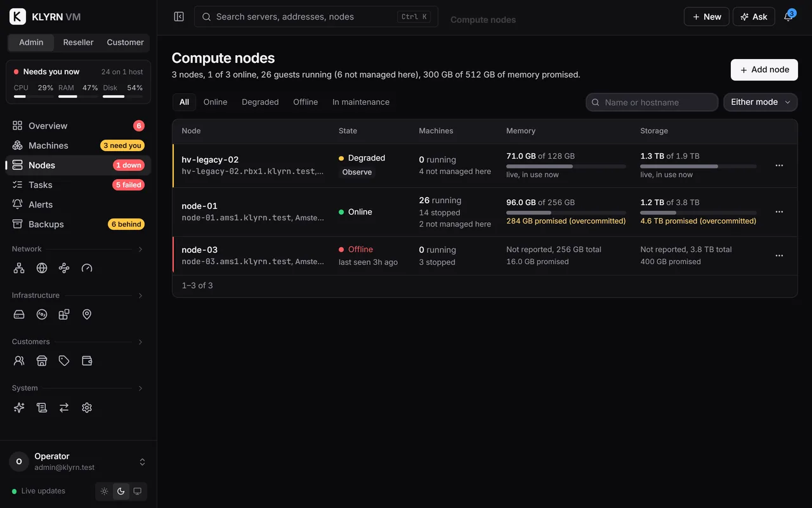Open the more actions menu for hv-legacy-02

click(780, 165)
